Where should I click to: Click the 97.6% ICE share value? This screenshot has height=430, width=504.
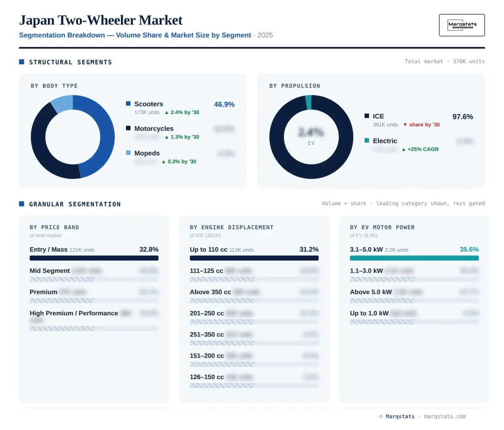tap(463, 117)
